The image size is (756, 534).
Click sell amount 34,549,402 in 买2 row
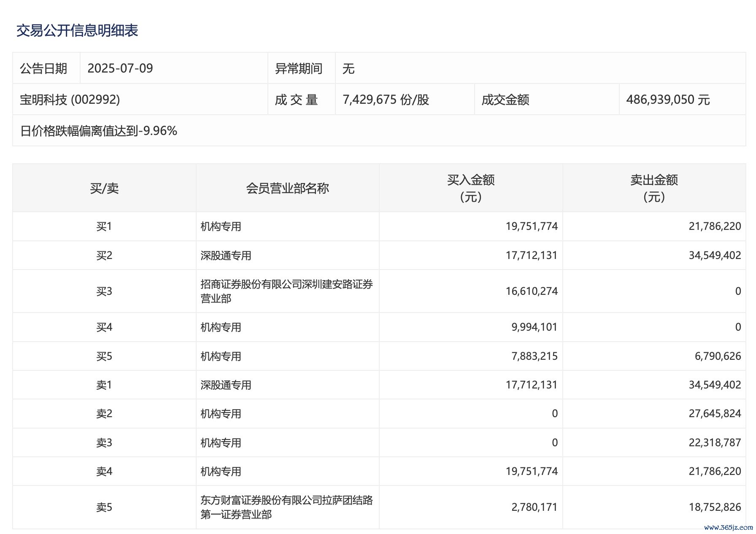(x=715, y=256)
